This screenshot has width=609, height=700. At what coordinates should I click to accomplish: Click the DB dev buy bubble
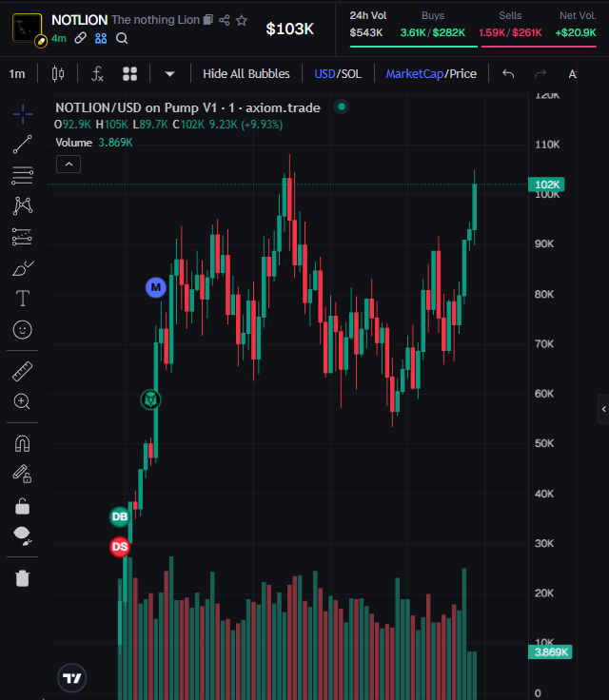120,516
